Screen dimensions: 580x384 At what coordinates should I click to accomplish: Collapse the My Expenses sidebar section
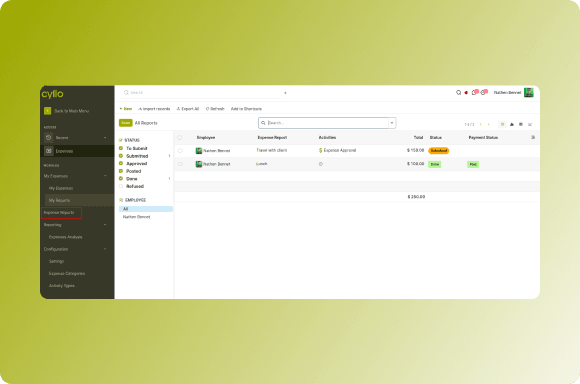(105, 176)
